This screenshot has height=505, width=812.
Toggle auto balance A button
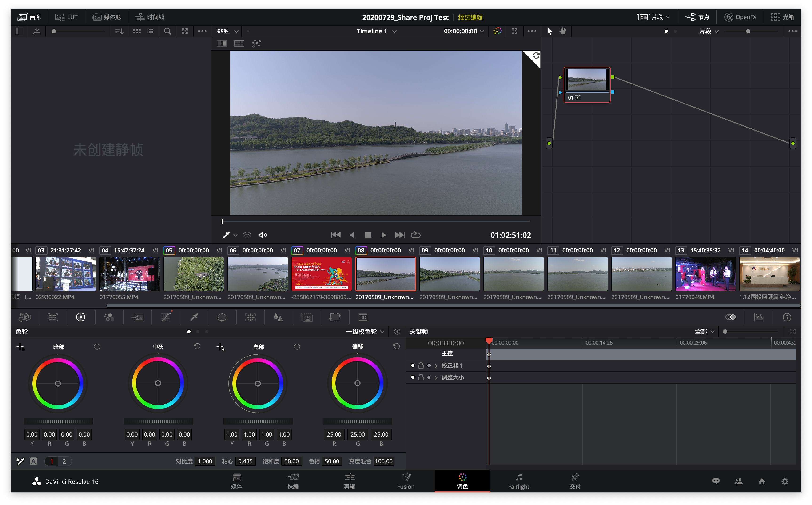click(33, 461)
